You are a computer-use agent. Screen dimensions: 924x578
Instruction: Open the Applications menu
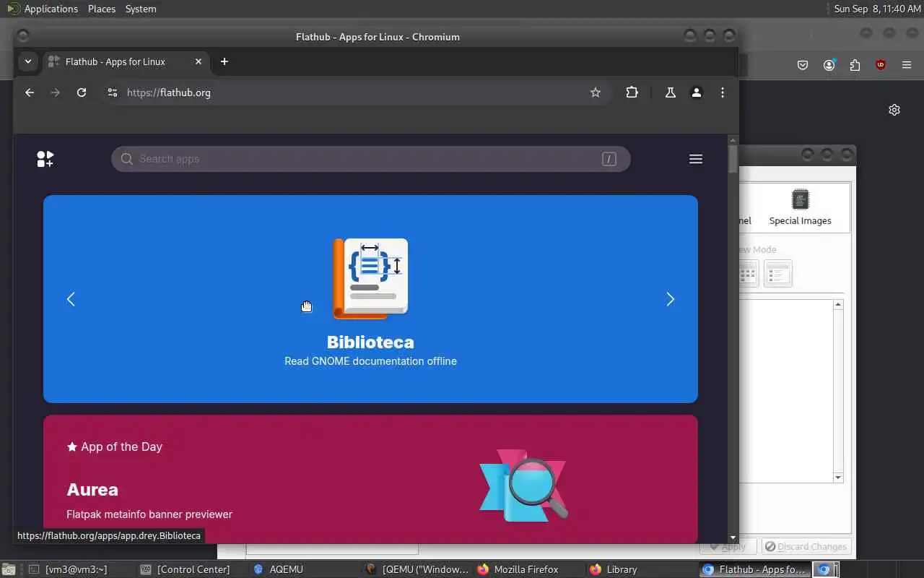(43, 9)
